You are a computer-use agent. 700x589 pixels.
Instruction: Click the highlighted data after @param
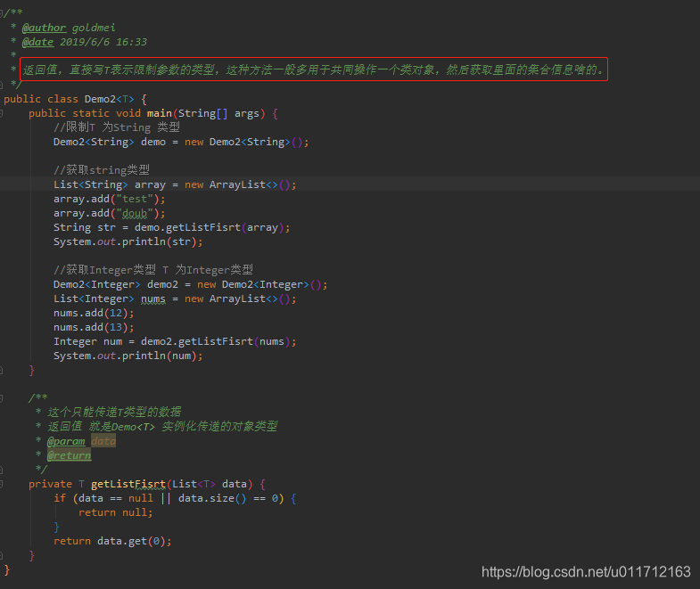pos(103,441)
